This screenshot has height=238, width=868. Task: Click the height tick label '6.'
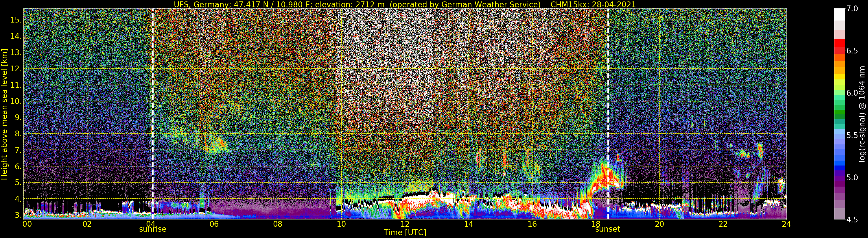(18, 166)
